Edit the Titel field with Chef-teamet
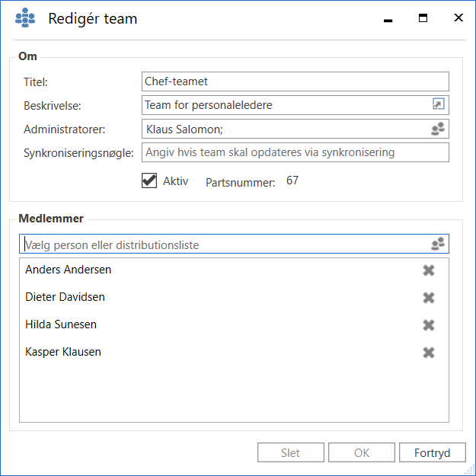Screen dimensions: 476x476 (295, 81)
